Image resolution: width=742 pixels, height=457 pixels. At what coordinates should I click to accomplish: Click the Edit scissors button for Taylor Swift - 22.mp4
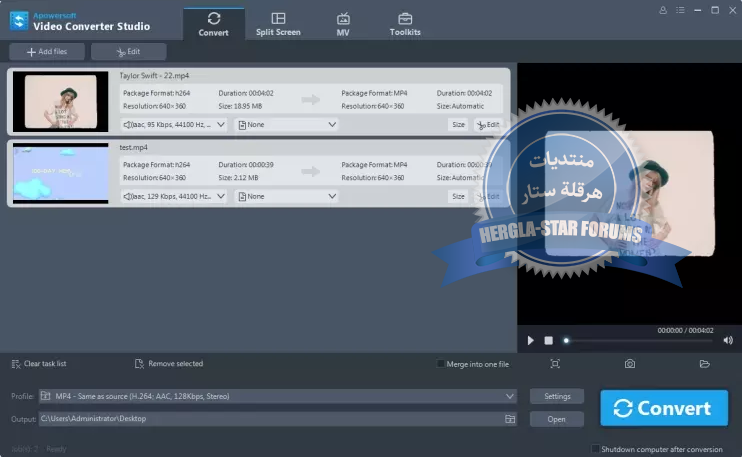click(x=488, y=124)
